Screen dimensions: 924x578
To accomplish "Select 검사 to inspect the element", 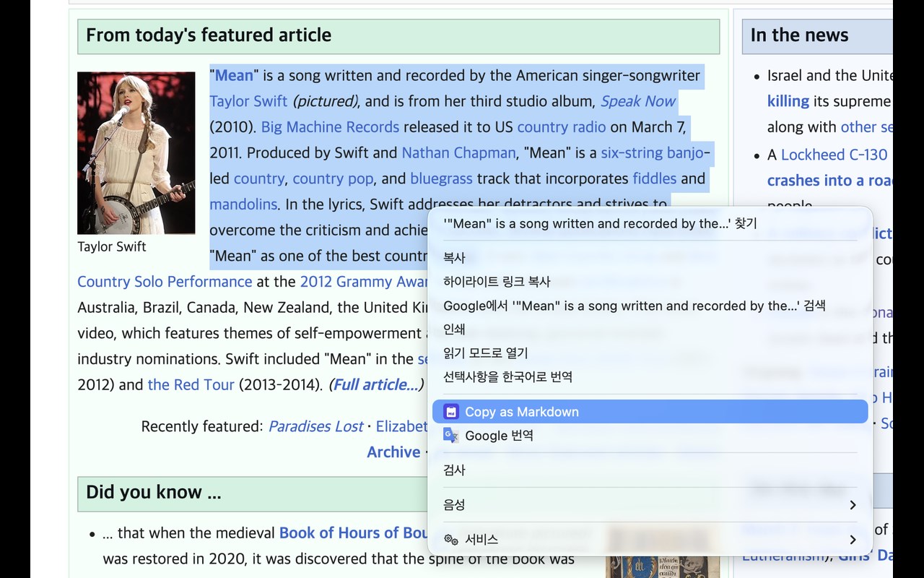I will click(453, 470).
